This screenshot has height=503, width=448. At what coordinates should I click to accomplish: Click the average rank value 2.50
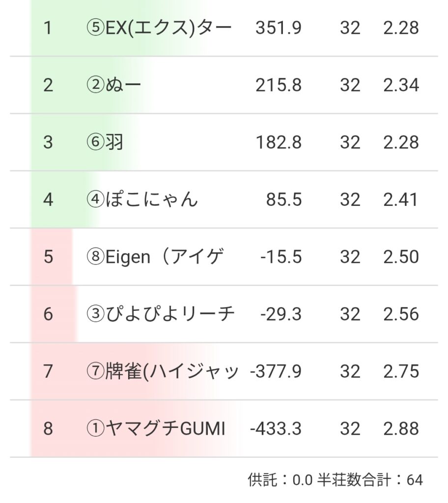coord(401,257)
